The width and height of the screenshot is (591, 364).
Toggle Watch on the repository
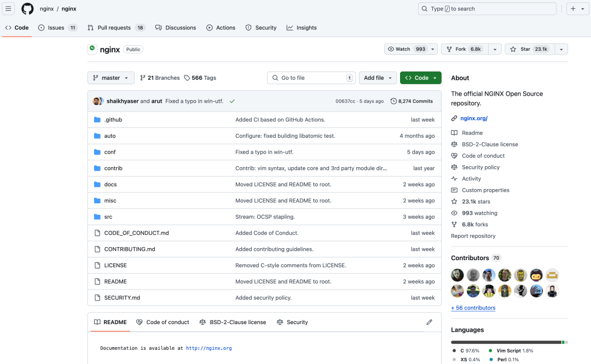(x=411, y=49)
